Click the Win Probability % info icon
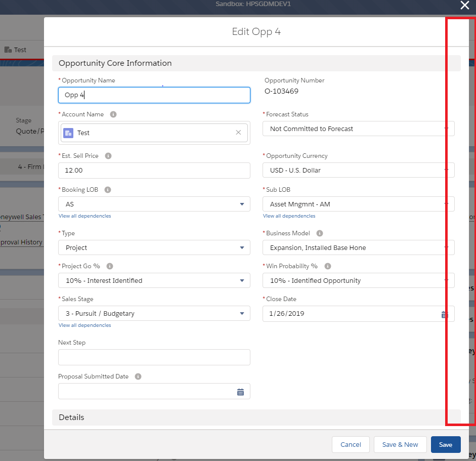This screenshot has height=461, width=476. (327, 266)
